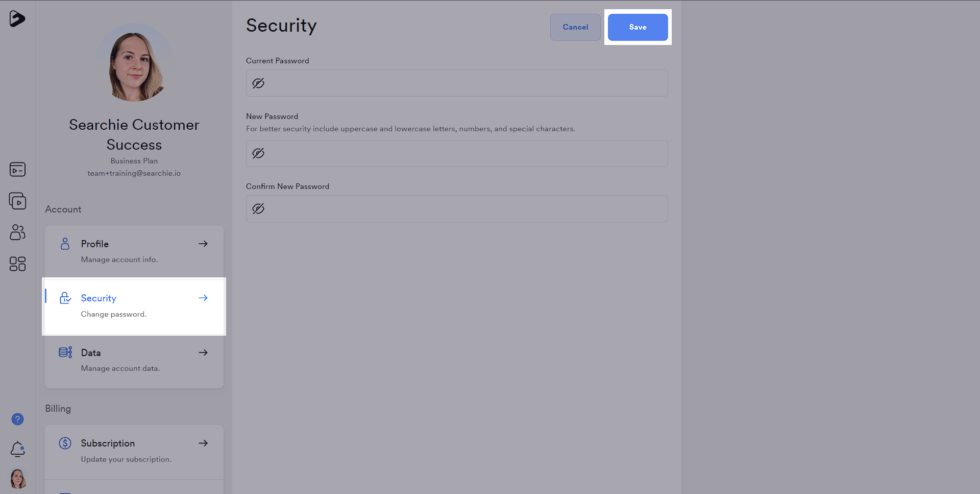Open the audience people icon
Viewport: 980px width, 494px height.
pos(17,232)
